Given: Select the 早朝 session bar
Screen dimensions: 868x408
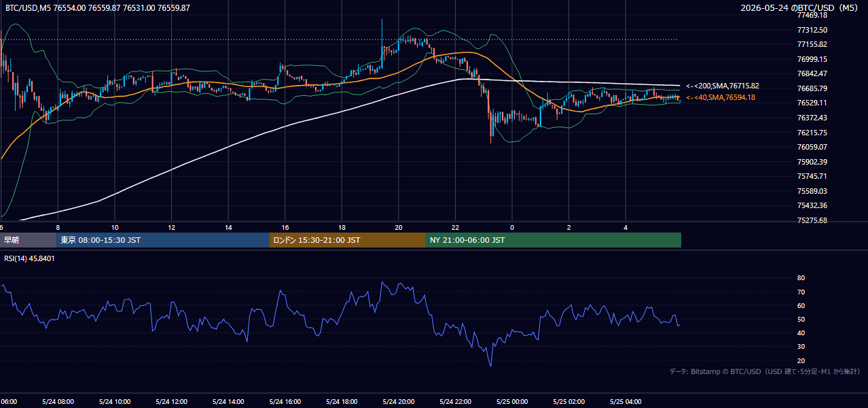Looking at the screenshot, I should coord(29,240).
